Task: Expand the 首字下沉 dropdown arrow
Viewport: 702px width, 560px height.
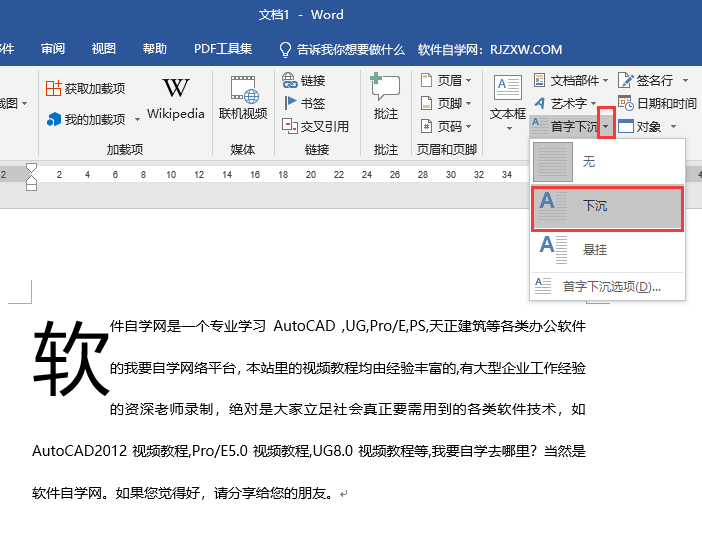Action: click(606, 127)
